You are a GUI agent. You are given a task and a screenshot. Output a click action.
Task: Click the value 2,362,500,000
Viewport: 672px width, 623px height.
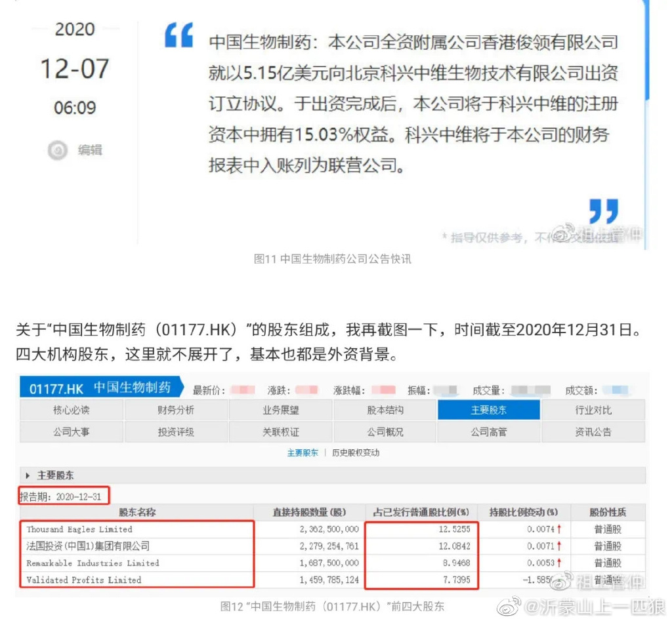click(x=329, y=529)
